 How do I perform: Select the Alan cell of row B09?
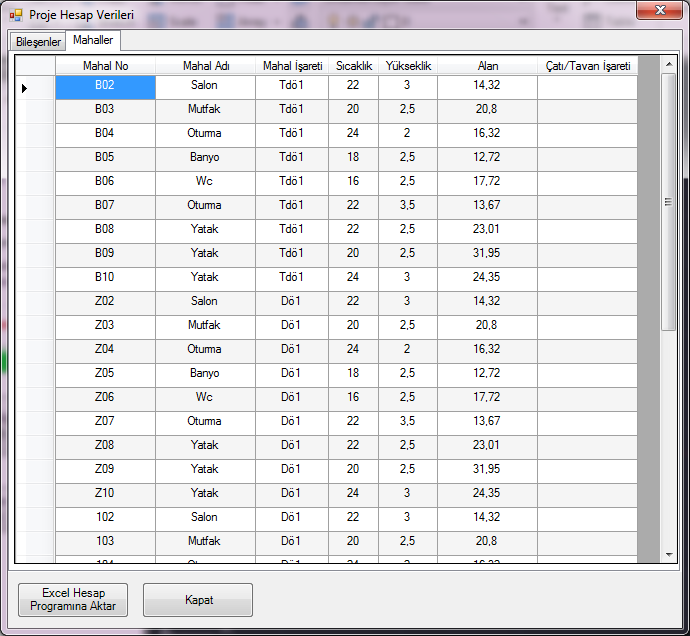tap(487, 254)
